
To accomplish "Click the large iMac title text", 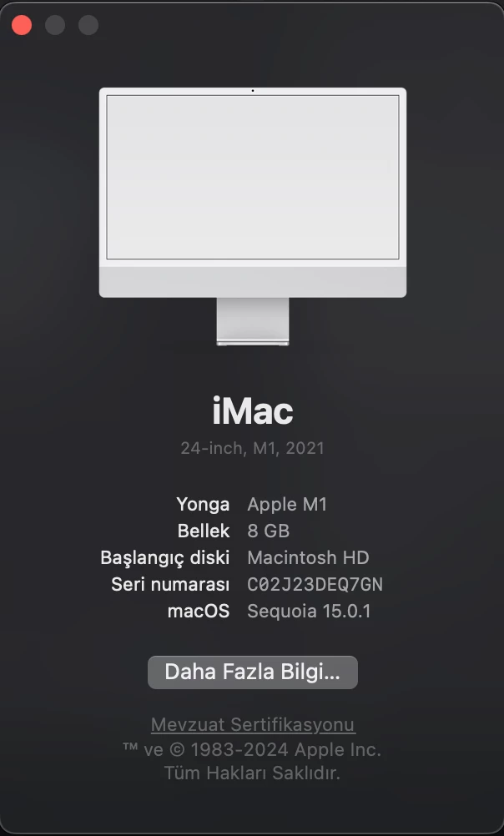I will [253, 411].
